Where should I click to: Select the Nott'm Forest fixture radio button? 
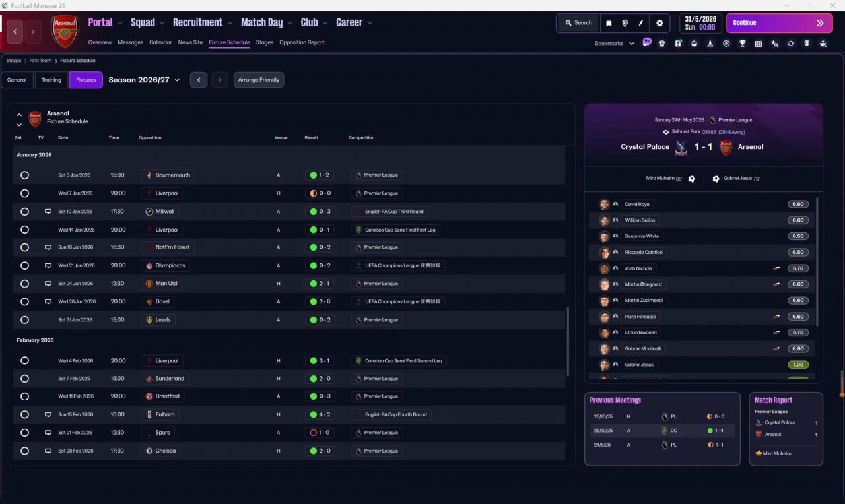[x=24, y=247]
